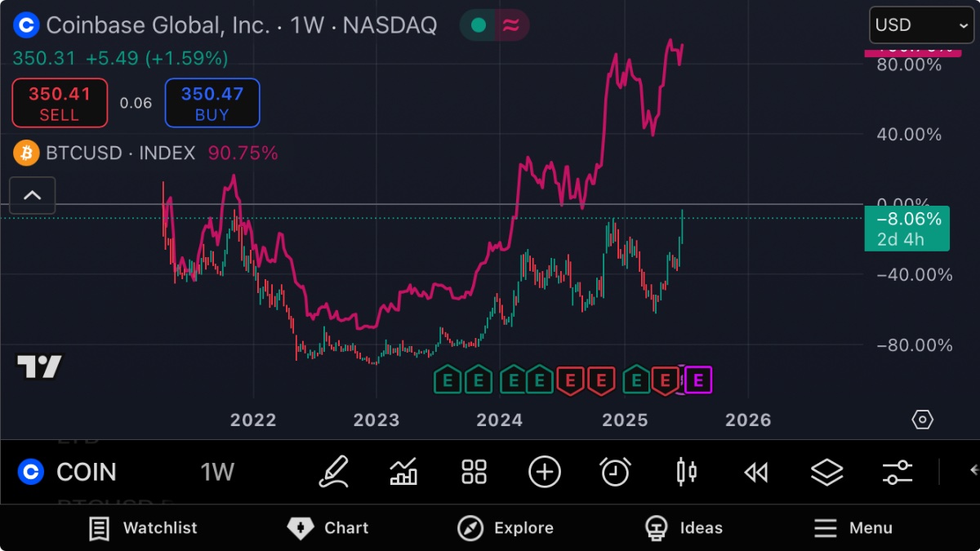Open the object tree layers icon
The image size is (980, 551).
(x=826, y=472)
